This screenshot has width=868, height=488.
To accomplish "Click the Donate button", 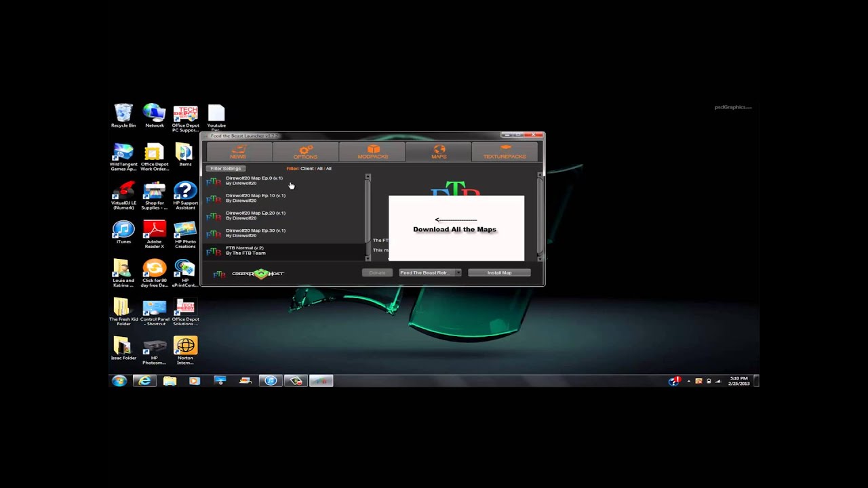I will coord(377,272).
